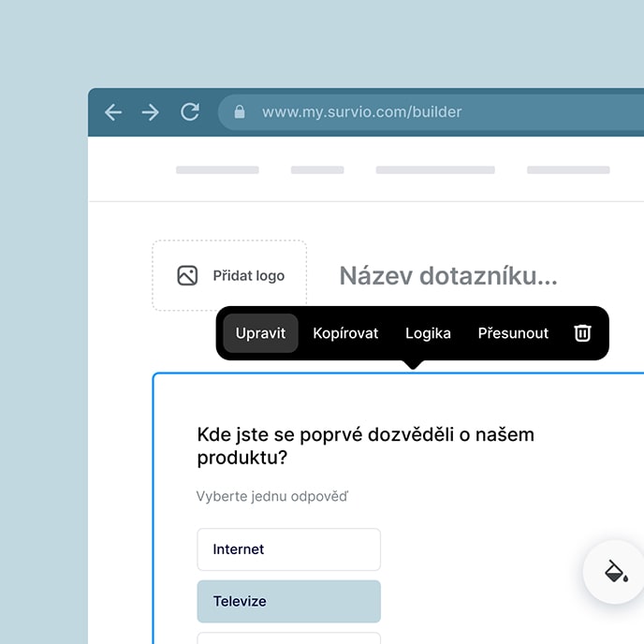Open Logika from the question toolbar
The width and height of the screenshot is (644, 644).
pyautogui.click(x=428, y=333)
